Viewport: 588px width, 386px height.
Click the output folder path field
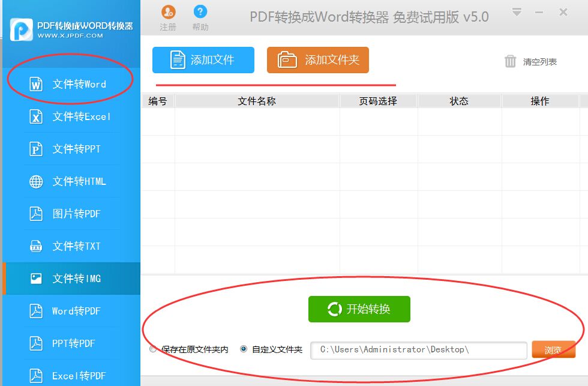tap(419, 350)
